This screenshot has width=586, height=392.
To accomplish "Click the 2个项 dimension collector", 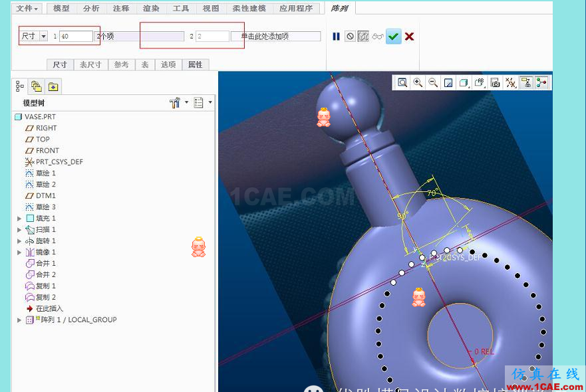I will click(140, 37).
